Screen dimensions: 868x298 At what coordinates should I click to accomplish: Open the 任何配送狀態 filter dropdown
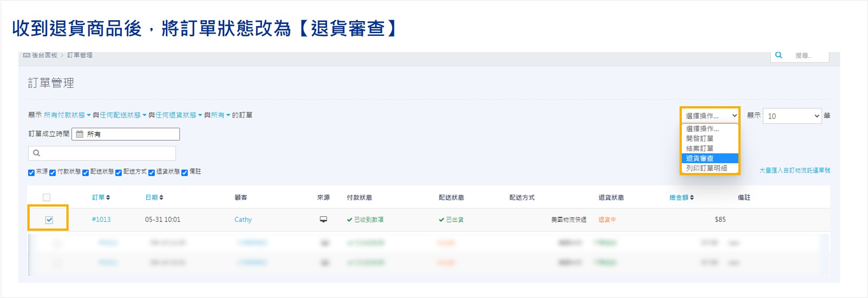(x=123, y=115)
